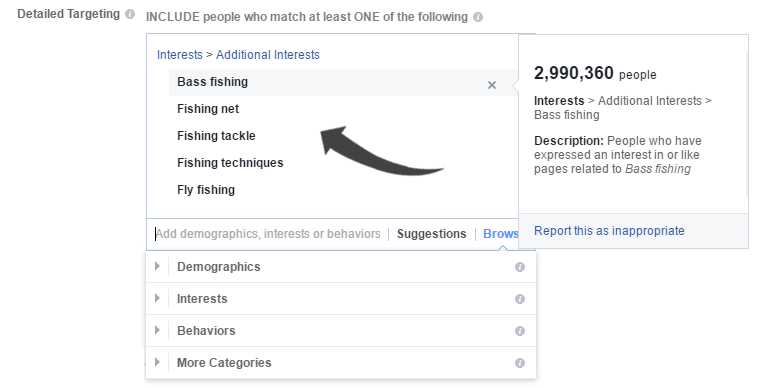Focus the Add demographics, interests or behaviors field

(x=268, y=234)
